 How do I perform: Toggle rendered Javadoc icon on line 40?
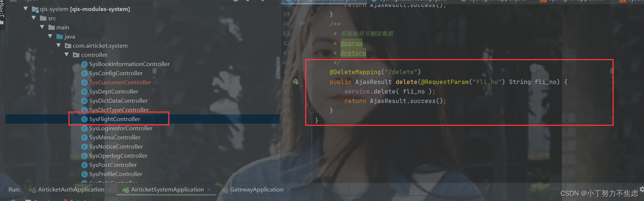tap(302, 24)
